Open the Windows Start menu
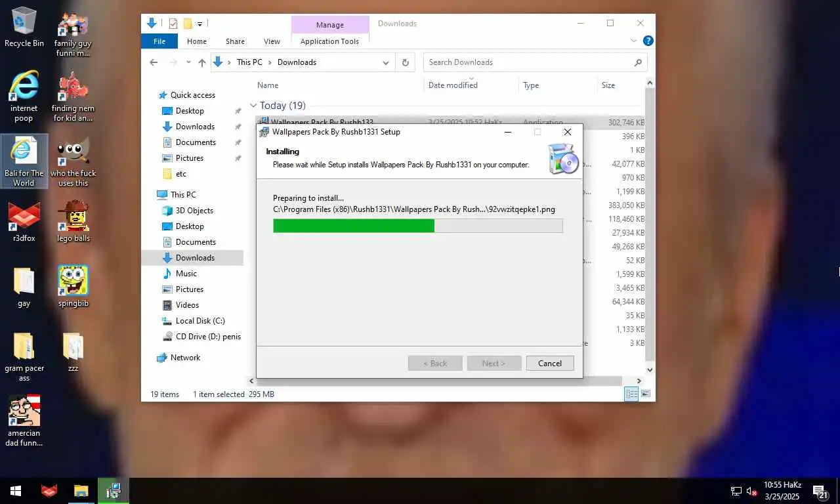The image size is (840, 504). pos(16,491)
